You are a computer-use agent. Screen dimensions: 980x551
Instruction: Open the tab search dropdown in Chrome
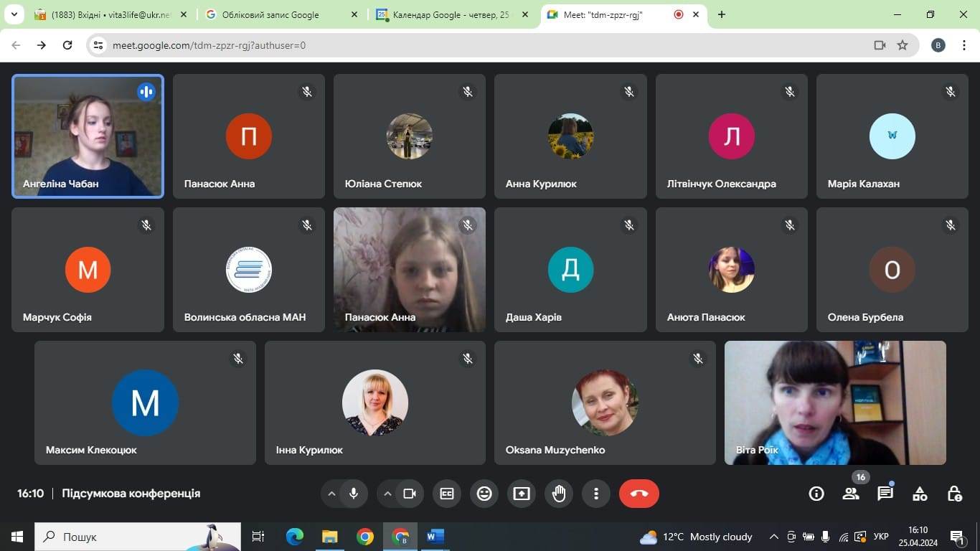click(x=14, y=14)
